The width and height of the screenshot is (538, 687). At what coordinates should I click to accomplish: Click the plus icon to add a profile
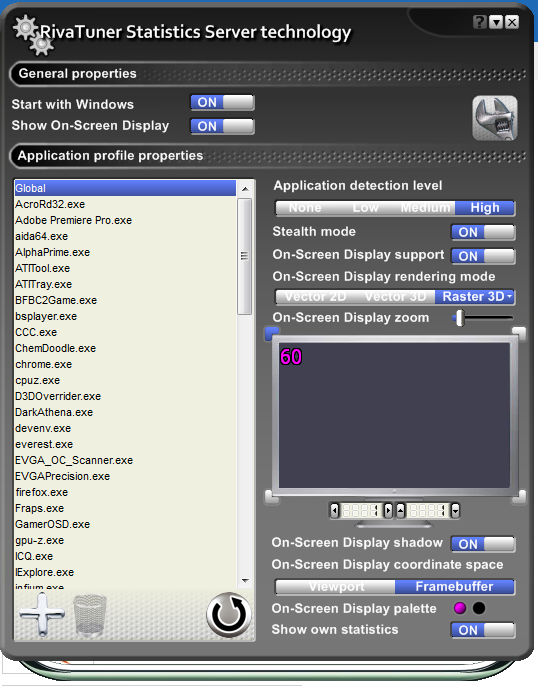pos(42,614)
